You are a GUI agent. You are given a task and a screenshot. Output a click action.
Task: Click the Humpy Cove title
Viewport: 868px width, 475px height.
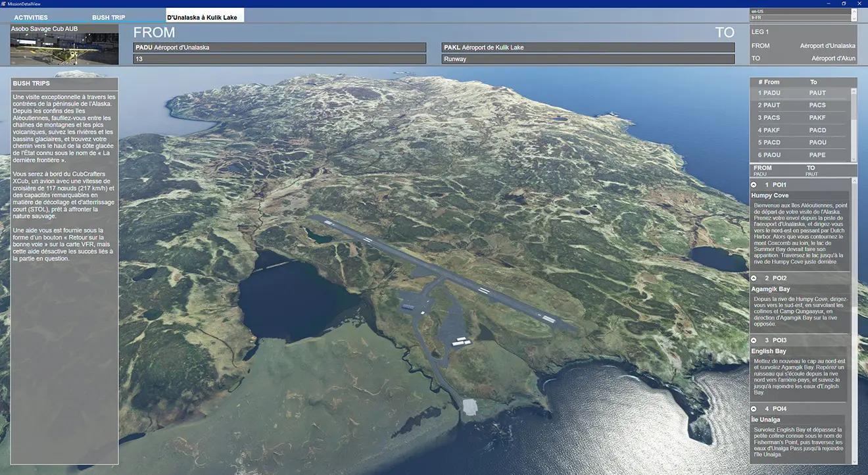[x=770, y=195]
